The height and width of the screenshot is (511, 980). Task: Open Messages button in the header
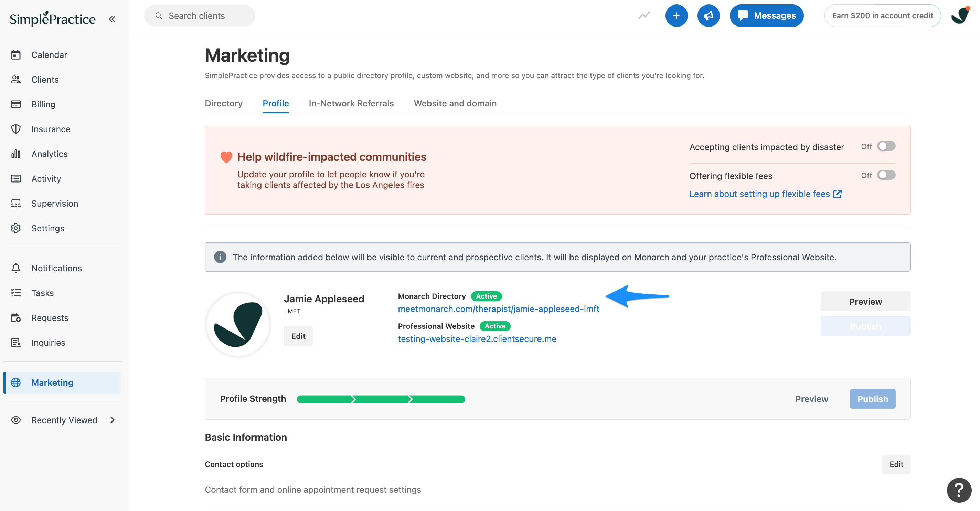tap(766, 15)
